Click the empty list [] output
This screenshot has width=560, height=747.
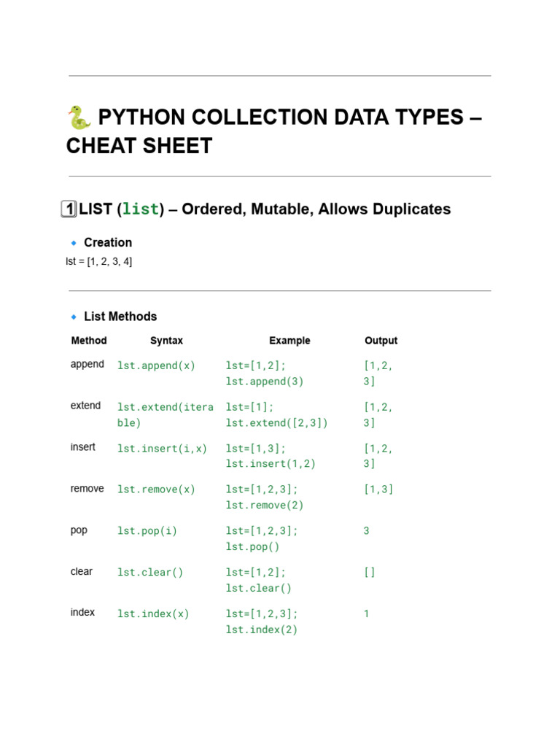click(369, 573)
